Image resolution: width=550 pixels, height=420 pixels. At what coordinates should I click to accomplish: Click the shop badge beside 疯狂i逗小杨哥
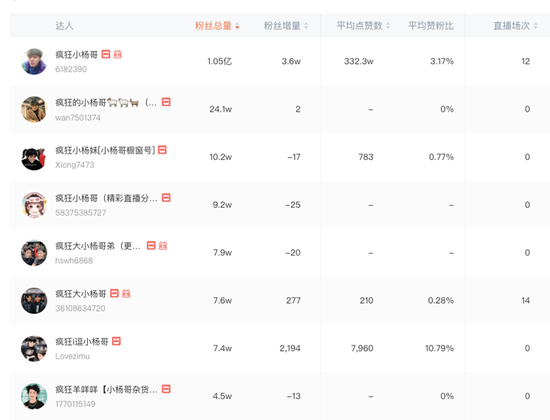[x=116, y=341]
